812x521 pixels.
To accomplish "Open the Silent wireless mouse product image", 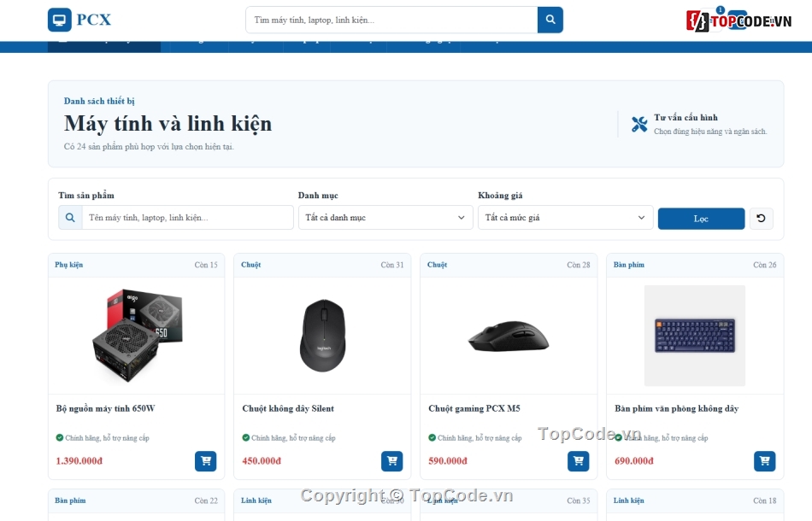I will (322, 336).
